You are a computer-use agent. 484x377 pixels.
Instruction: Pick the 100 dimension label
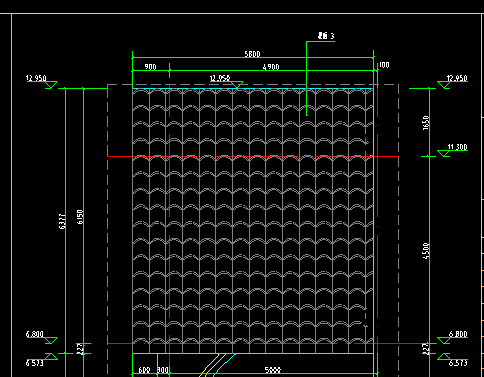[384, 65]
